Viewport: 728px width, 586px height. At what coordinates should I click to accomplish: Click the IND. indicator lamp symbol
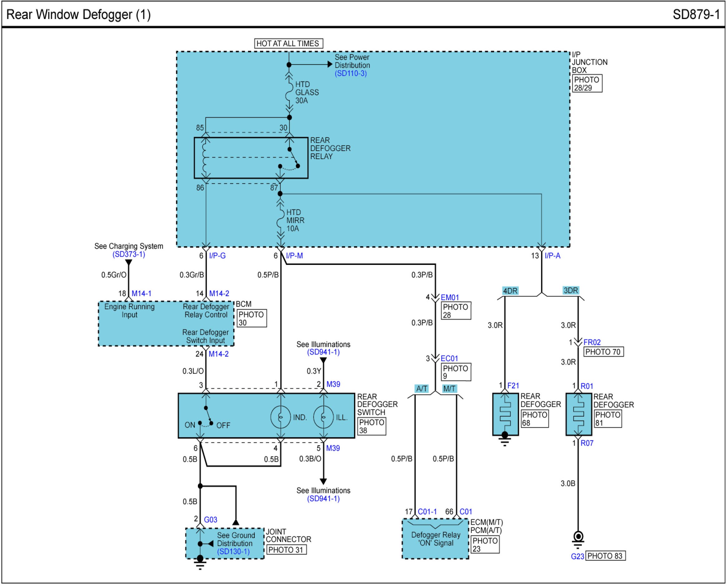[280, 418]
